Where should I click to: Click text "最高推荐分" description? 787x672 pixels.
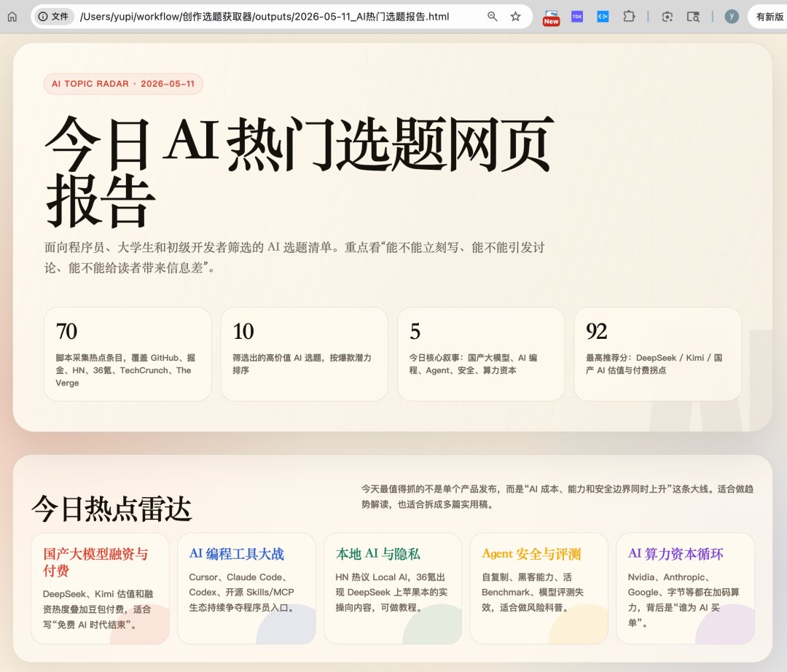tap(654, 364)
